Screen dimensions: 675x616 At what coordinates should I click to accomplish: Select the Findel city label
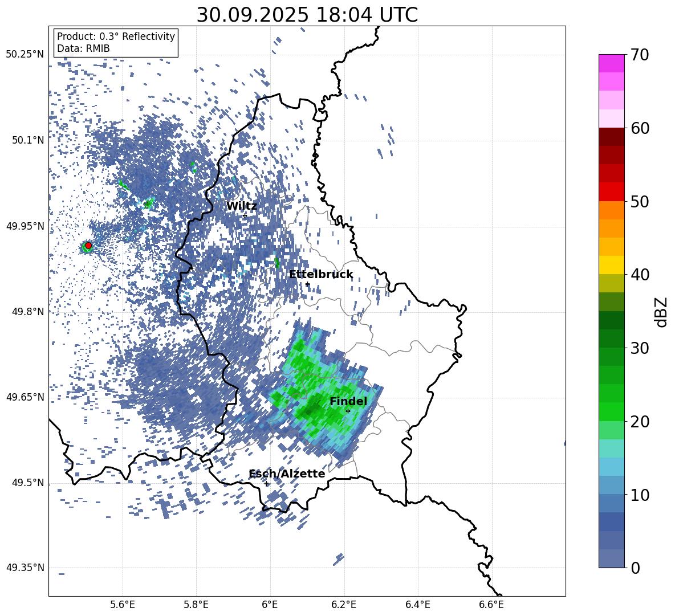click(x=348, y=401)
